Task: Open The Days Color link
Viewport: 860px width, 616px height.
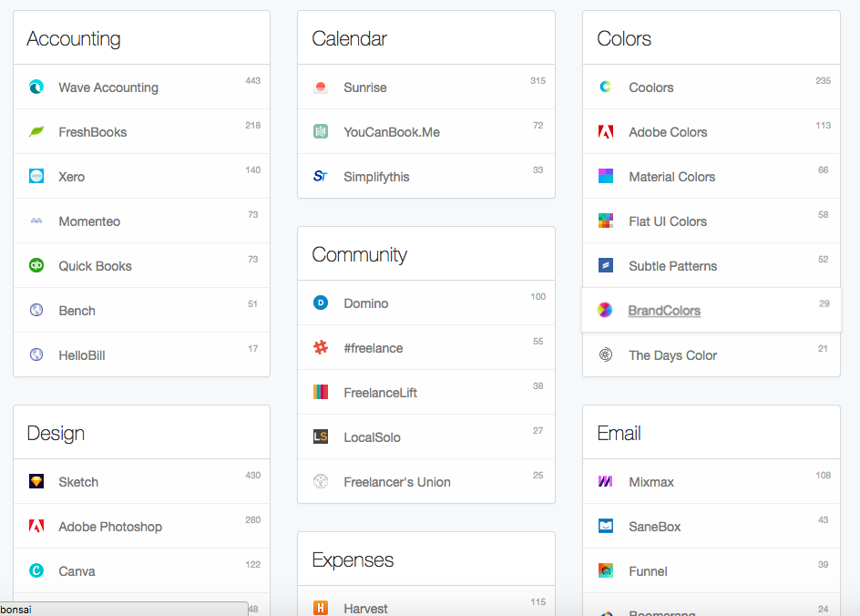Action: coord(673,355)
